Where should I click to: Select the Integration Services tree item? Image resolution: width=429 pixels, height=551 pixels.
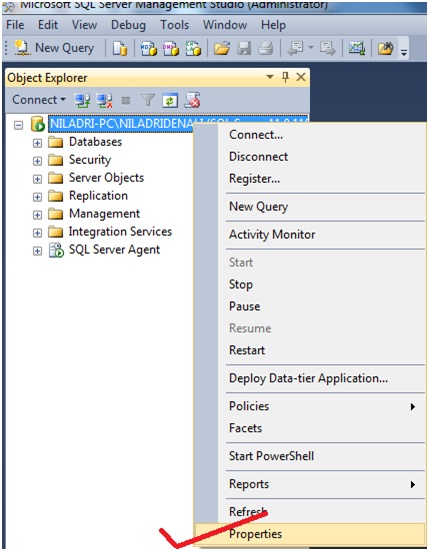click(120, 232)
